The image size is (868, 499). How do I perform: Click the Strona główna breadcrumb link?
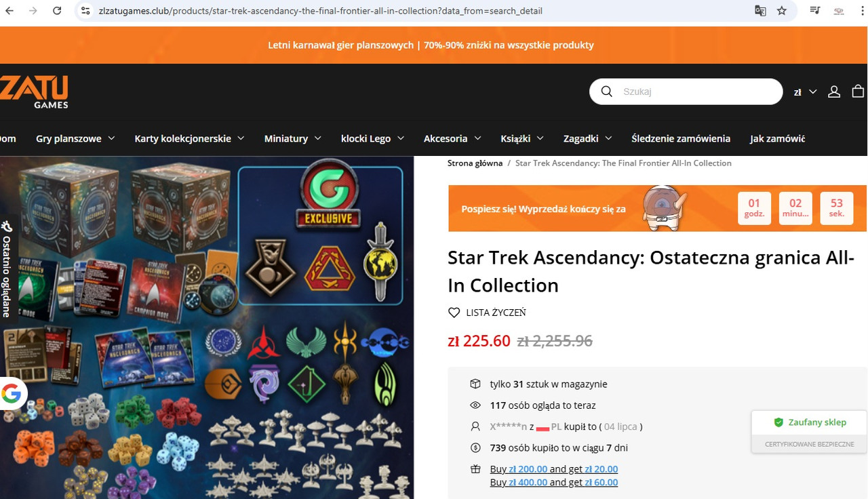(475, 163)
